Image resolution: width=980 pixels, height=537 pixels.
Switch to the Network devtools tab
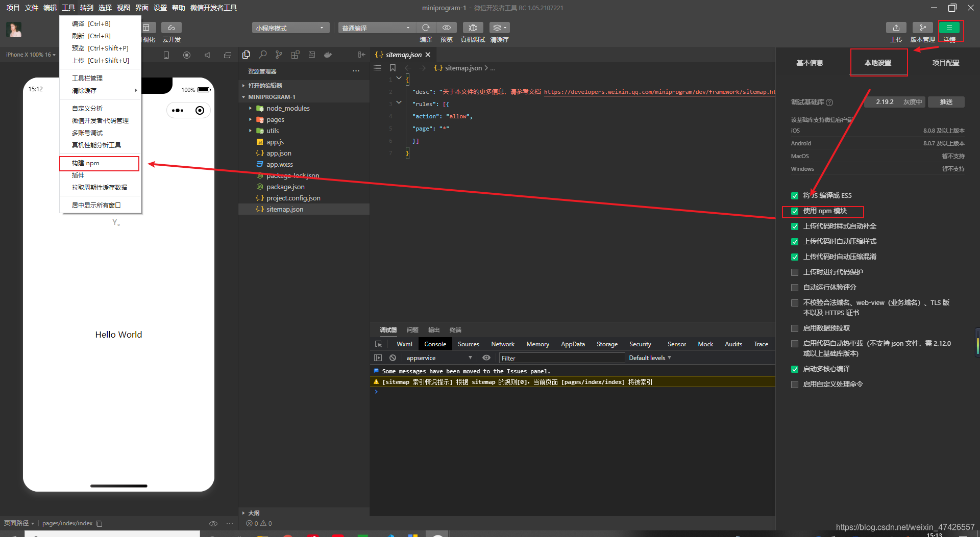click(x=503, y=344)
